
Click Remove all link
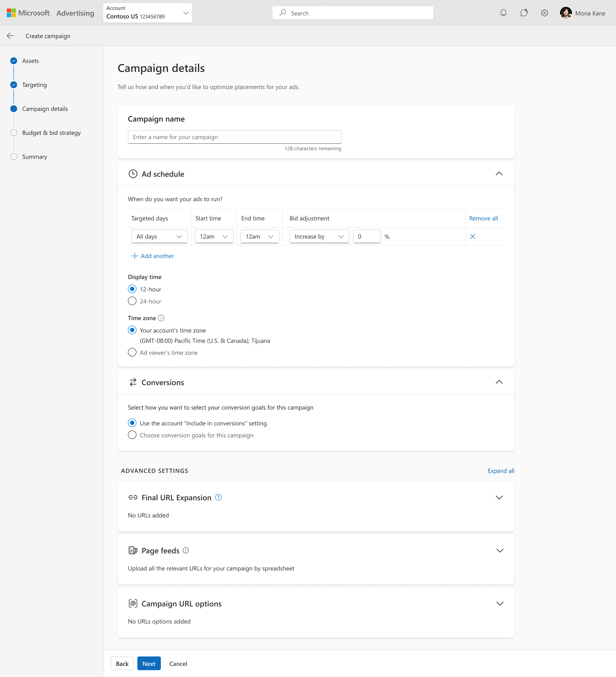coord(483,218)
